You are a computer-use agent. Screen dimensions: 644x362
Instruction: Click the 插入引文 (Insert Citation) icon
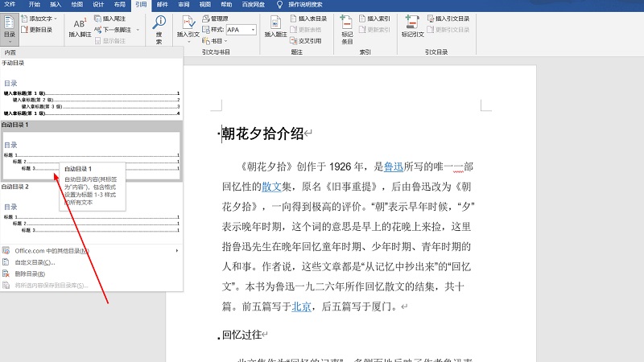[188, 27]
